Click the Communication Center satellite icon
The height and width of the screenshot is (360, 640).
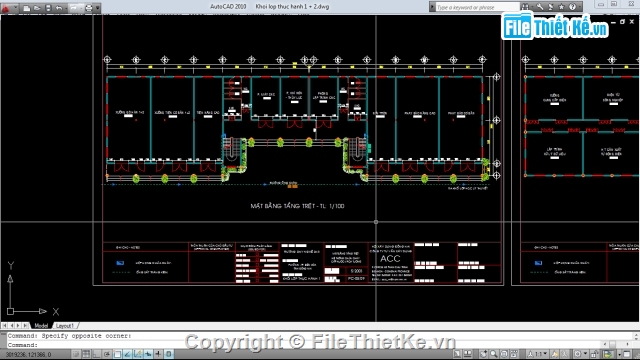pyautogui.click(x=551, y=7)
